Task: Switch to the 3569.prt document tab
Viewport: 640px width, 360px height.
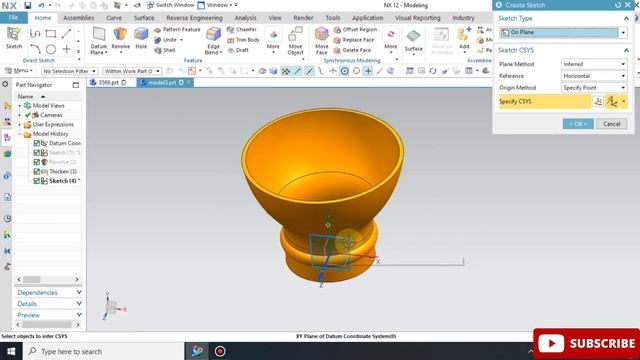Action: [108, 82]
